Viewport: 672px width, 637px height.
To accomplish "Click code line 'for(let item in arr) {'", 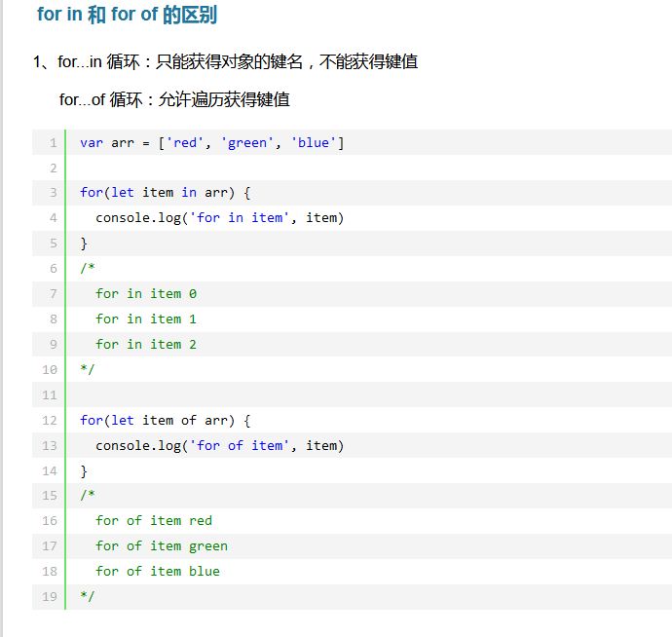I will (166, 193).
